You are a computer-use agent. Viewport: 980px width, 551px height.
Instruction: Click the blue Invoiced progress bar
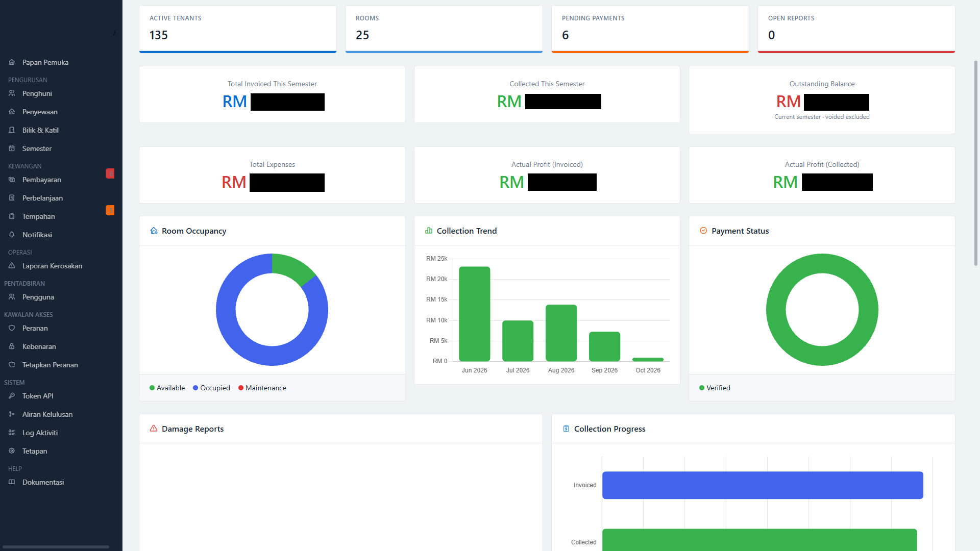(x=763, y=485)
